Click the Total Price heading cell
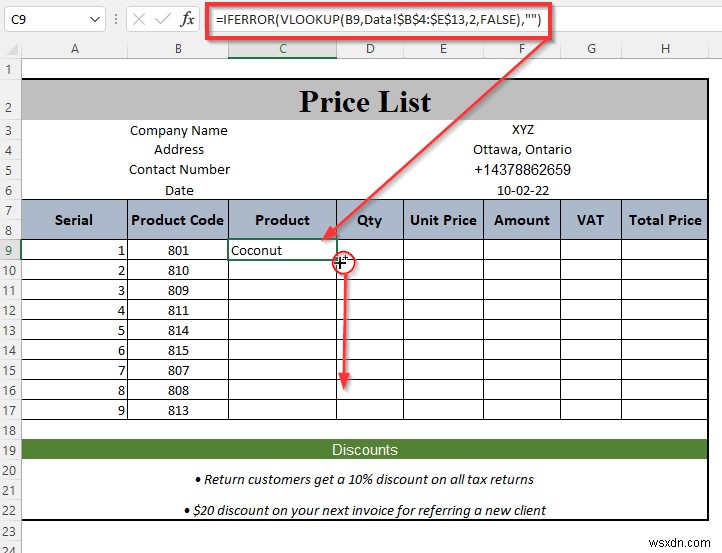 tap(664, 220)
